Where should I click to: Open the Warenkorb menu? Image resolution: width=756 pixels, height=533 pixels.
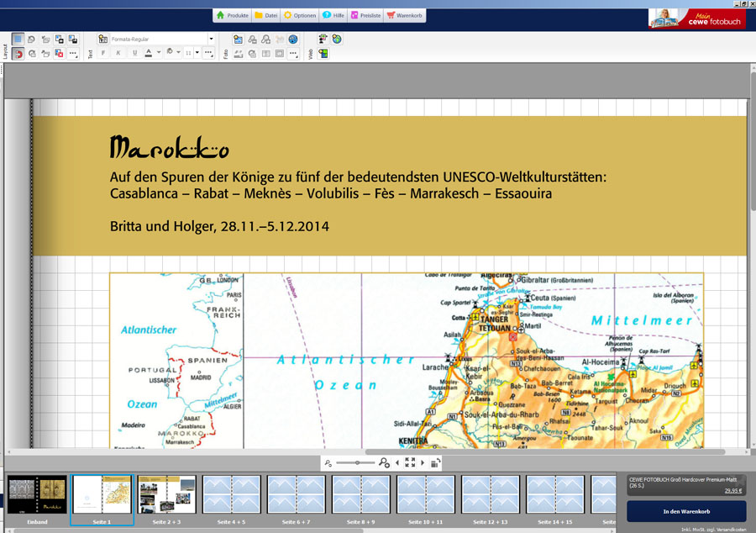click(x=405, y=15)
